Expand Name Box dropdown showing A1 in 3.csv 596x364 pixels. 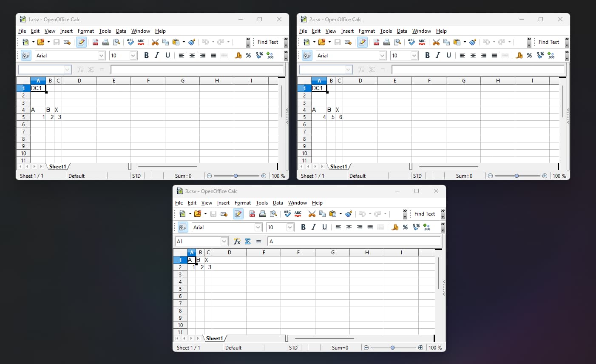(x=224, y=241)
